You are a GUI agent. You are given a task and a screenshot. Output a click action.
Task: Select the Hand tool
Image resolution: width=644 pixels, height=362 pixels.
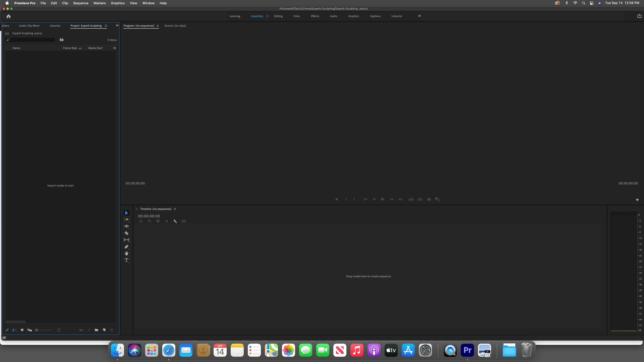127,253
